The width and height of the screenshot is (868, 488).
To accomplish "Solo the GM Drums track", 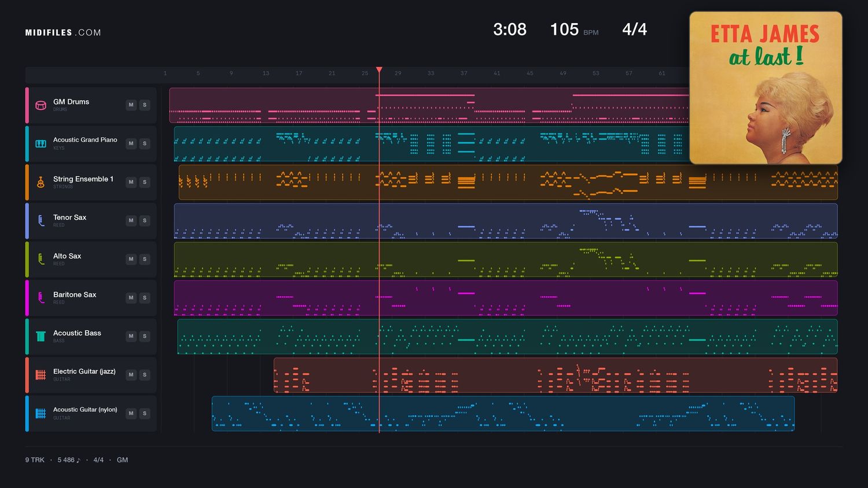I will (x=145, y=105).
